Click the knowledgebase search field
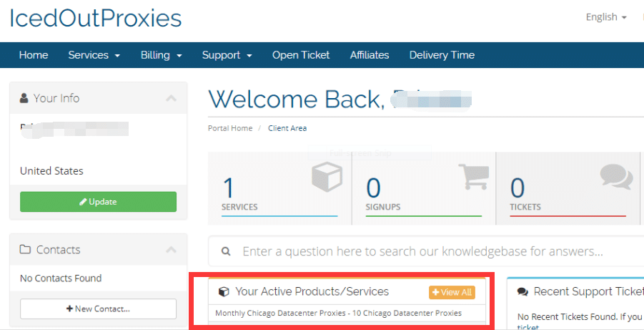Screen dimensions: 644x330 [x=426, y=251]
